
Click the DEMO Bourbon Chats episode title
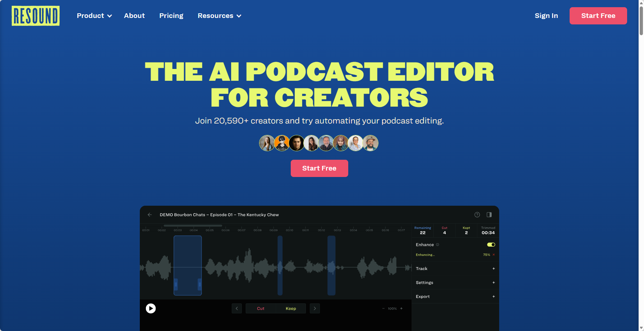pyautogui.click(x=219, y=215)
